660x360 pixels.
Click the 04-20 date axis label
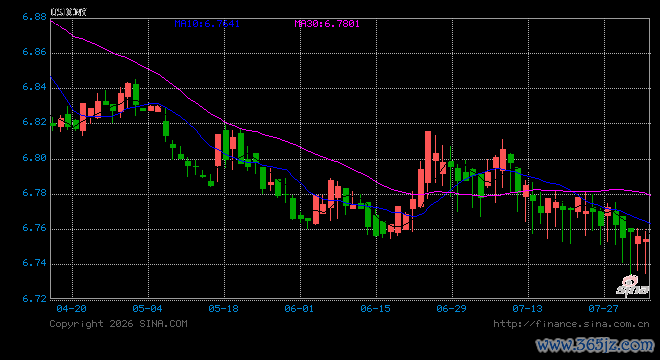[72, 309]
